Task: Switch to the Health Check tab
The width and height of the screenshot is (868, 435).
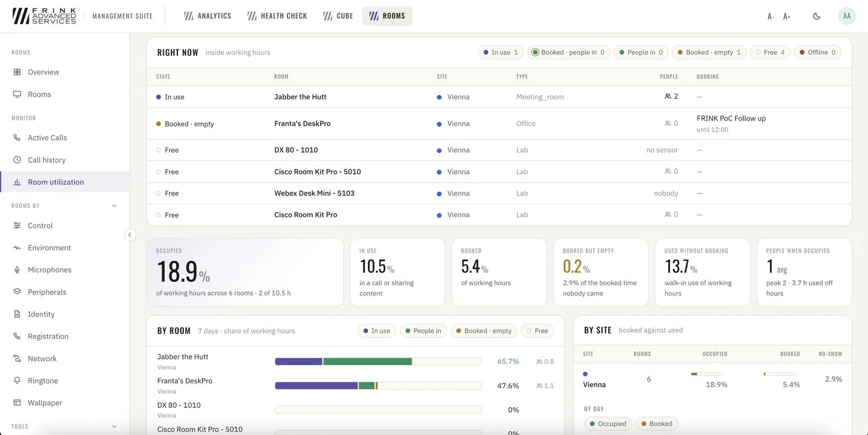Action: click(277, 16)
